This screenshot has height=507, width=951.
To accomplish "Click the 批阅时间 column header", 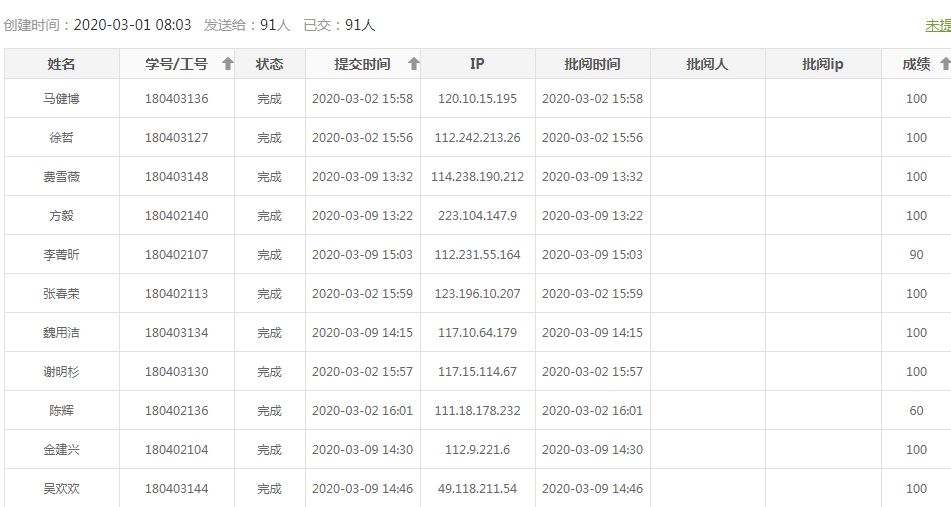I will (592, 64).
